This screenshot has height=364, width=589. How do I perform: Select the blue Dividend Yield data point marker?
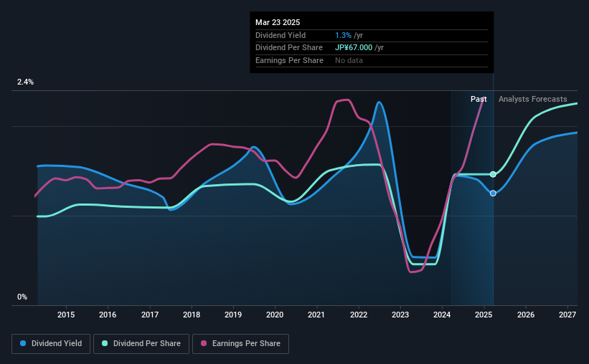point(493,193)
